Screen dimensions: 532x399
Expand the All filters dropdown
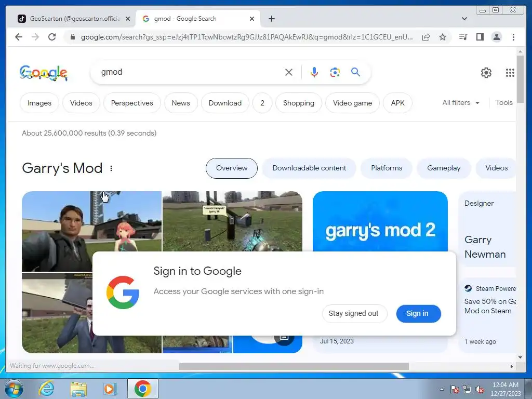click(461, 102)
